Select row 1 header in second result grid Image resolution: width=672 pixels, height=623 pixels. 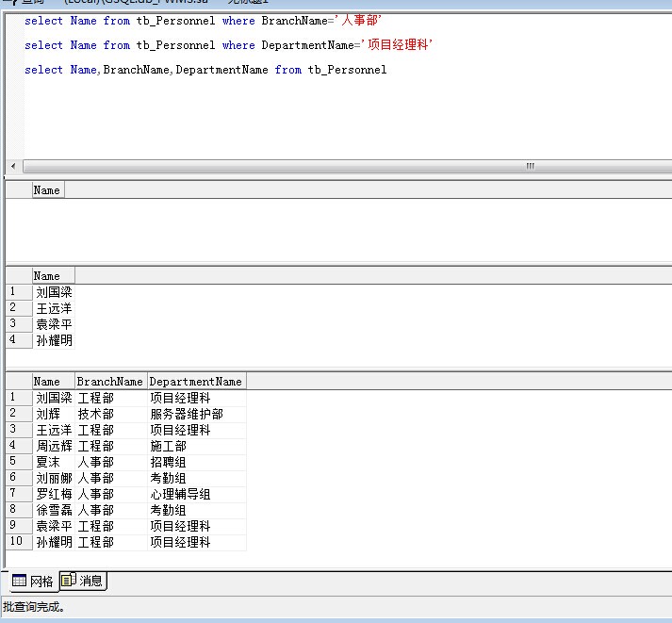point(19,292)
